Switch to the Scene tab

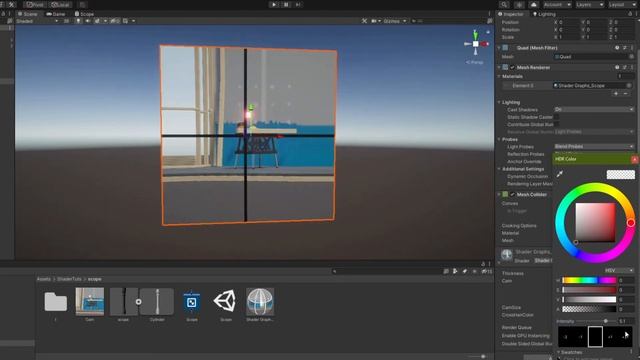[27, 14]
